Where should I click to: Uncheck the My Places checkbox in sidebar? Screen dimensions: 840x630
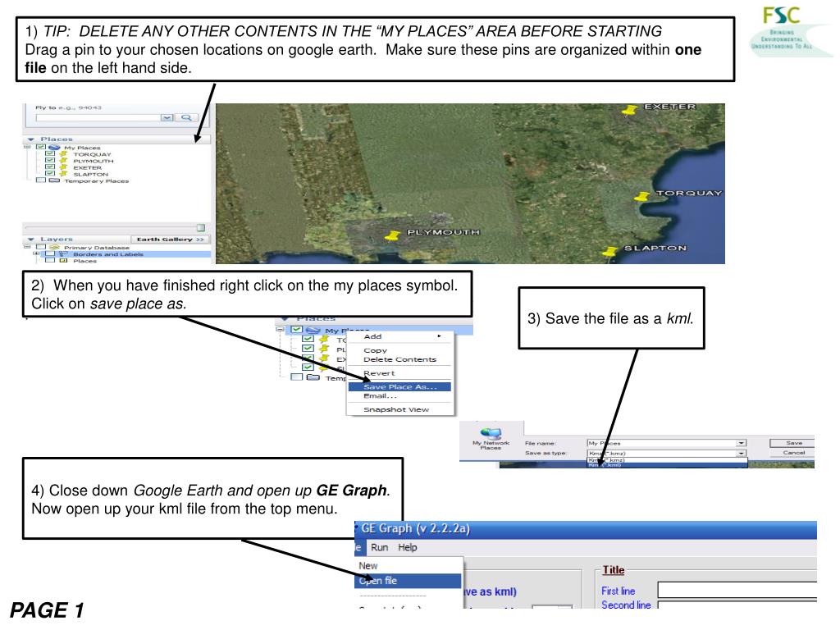(41, 147)
